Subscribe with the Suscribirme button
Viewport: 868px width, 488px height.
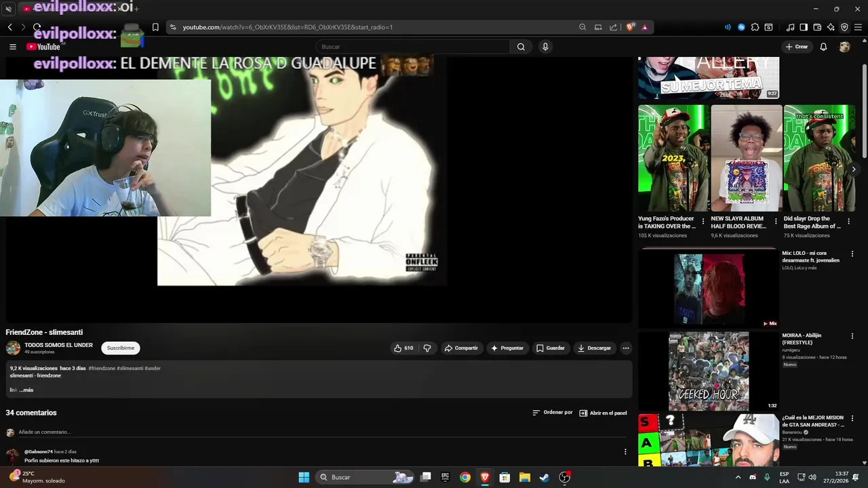121,348
